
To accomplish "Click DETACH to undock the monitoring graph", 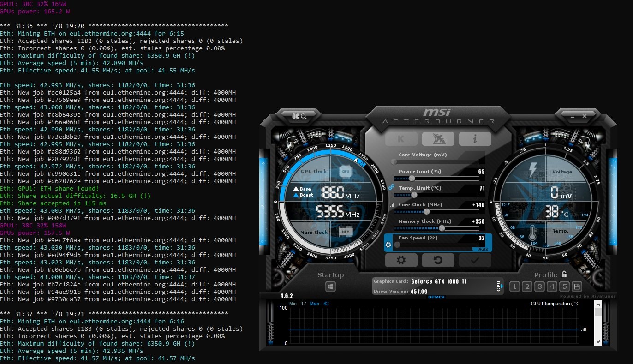I will coord(436,297).
